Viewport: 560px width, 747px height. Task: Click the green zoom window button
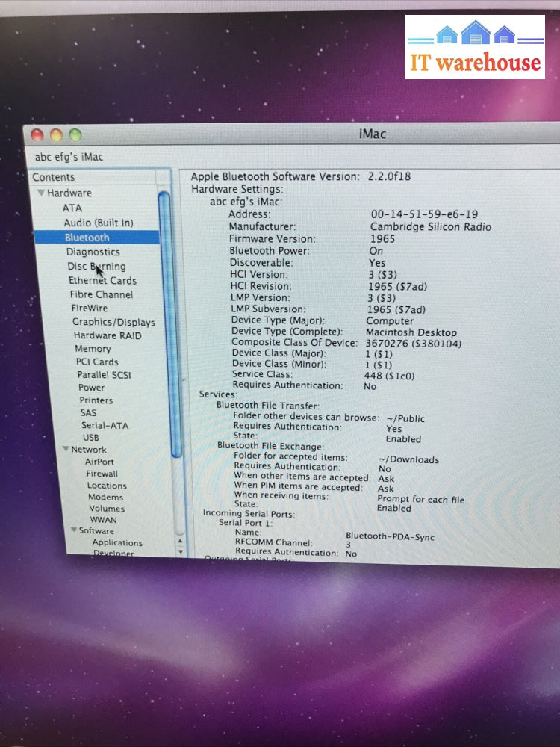click(x=75, y=135)
